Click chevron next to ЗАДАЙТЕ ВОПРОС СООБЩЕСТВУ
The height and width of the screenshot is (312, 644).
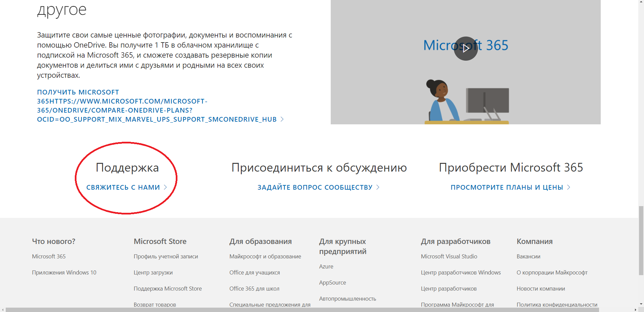pos(378,187)
